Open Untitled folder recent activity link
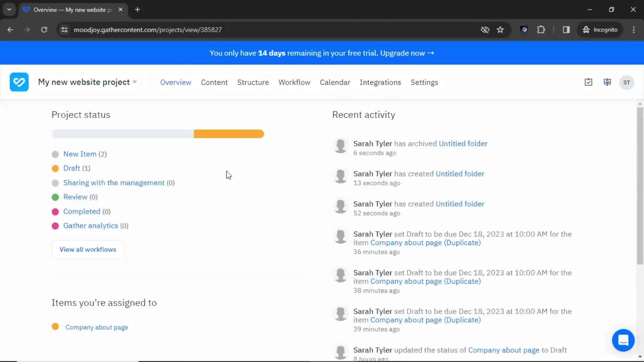Image resolution: width=644 pixels, height=362 pixels. pos(463,143)
